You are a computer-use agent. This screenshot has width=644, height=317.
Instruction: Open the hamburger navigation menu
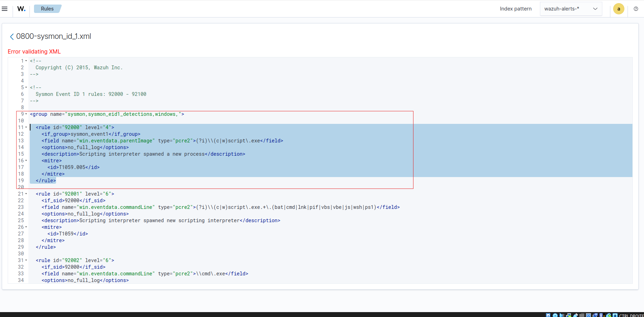coord(5,9)
